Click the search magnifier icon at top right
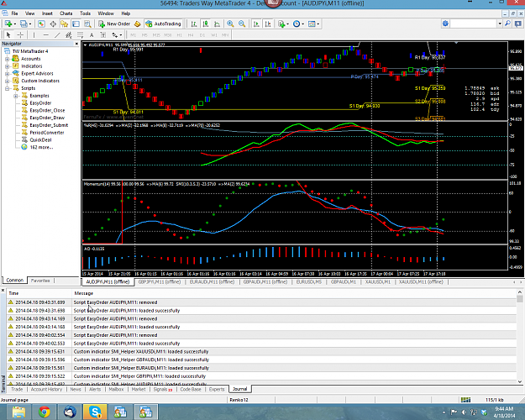 pos(508,24)
